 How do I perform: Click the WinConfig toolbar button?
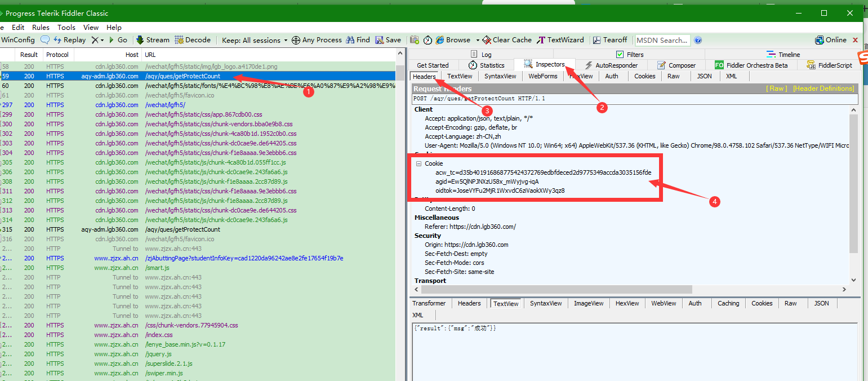click(x=17, y=40)
